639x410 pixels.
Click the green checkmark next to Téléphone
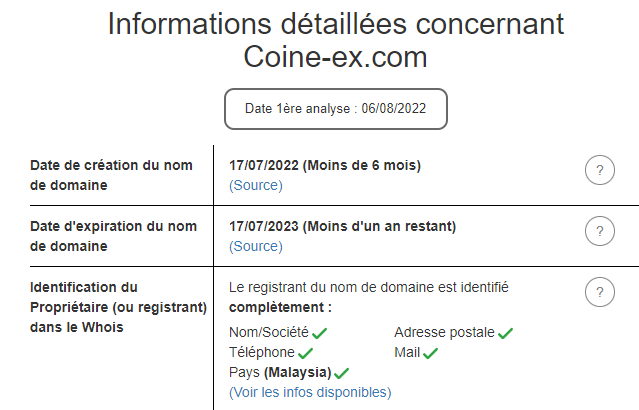[306, 353]
